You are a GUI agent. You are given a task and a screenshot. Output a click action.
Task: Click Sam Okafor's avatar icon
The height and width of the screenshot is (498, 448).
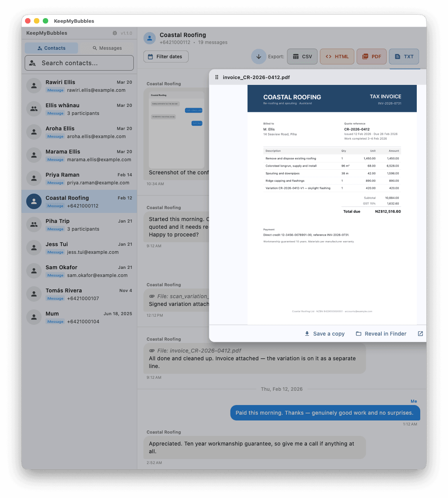(x=34, y=271)
